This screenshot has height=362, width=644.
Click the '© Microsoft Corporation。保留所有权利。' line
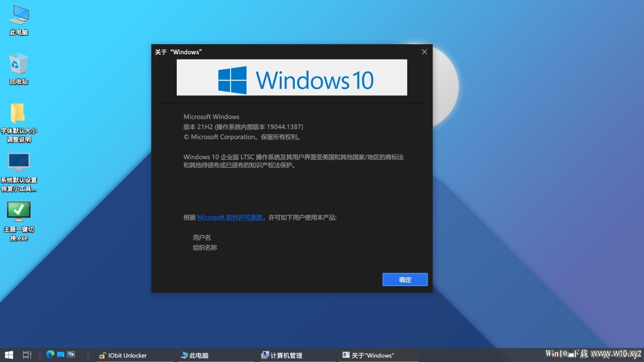(x=242, y=137)
